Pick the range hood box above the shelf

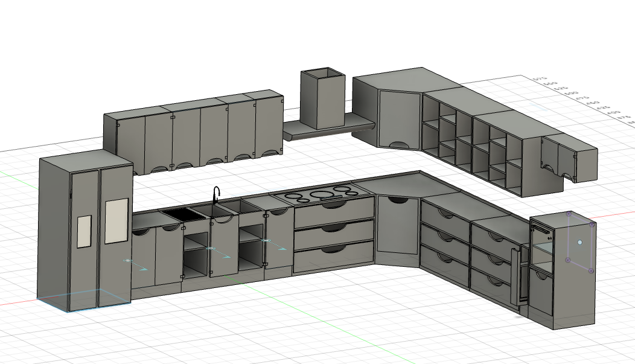tap(323, 99)
